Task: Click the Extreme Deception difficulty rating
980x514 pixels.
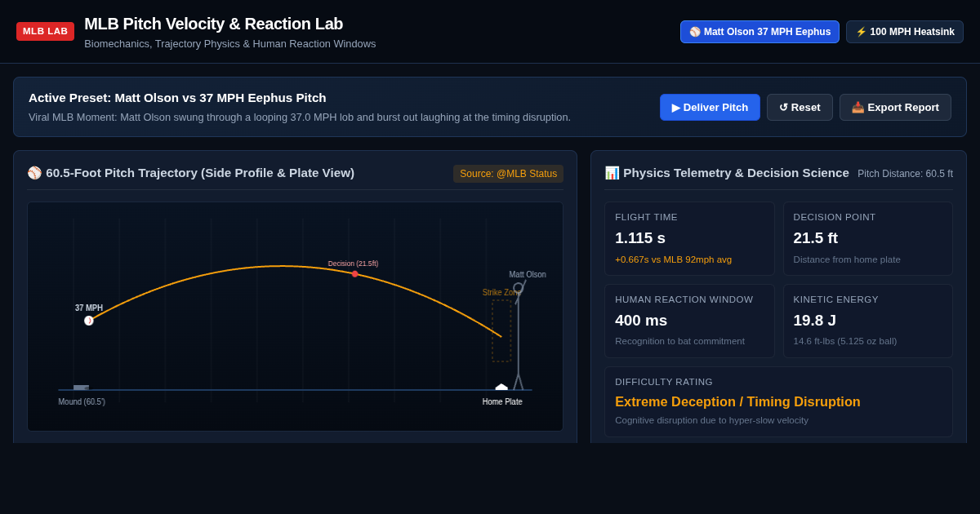Action: [x=737, y=401]
